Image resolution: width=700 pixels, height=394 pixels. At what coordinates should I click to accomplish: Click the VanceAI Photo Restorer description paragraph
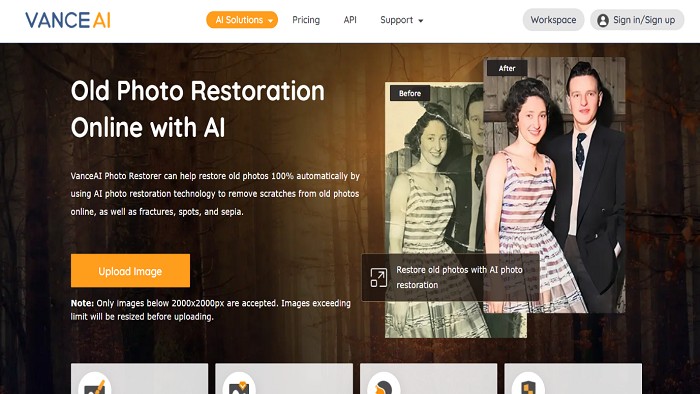click(215, 194)
